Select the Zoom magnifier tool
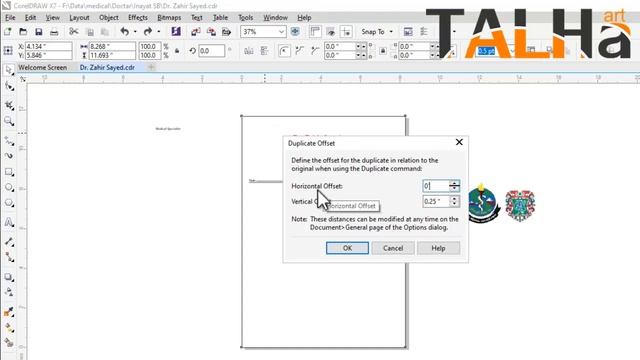The width and height of the screenshot is (640, 360). pos(9,121)
